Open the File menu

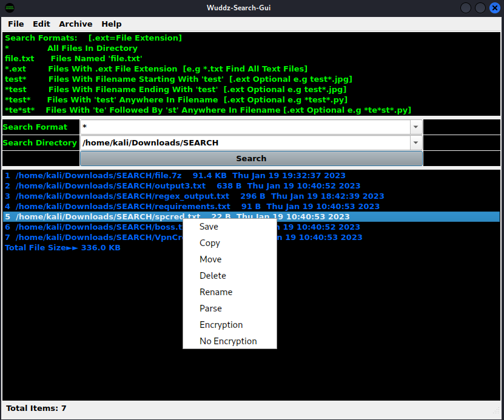pos(16,24)
